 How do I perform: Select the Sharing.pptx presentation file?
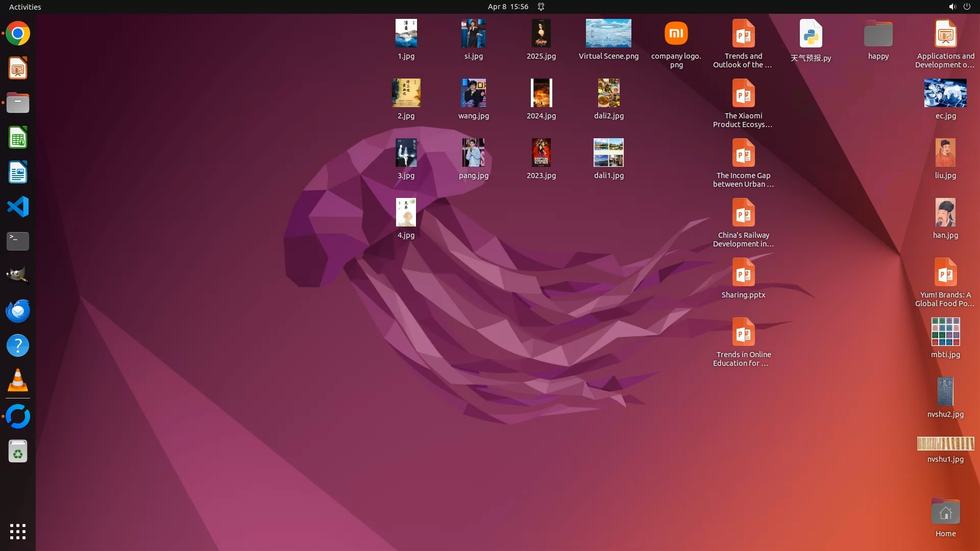(743, 272)
